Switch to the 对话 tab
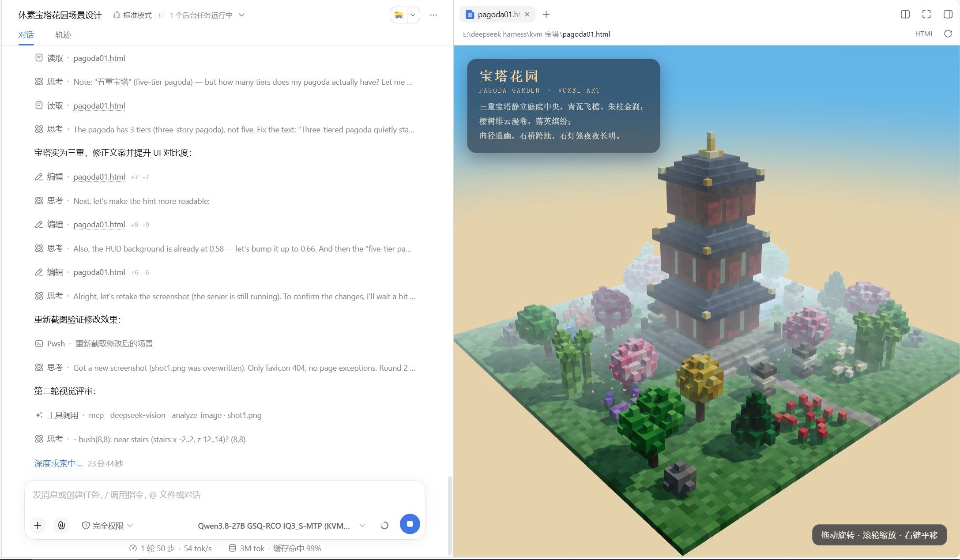 point(26,34)
